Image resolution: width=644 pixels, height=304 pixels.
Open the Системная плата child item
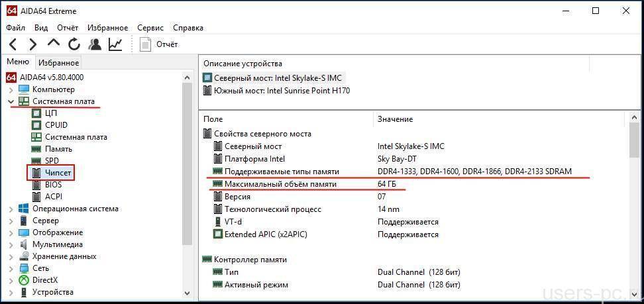click(76, 137)
